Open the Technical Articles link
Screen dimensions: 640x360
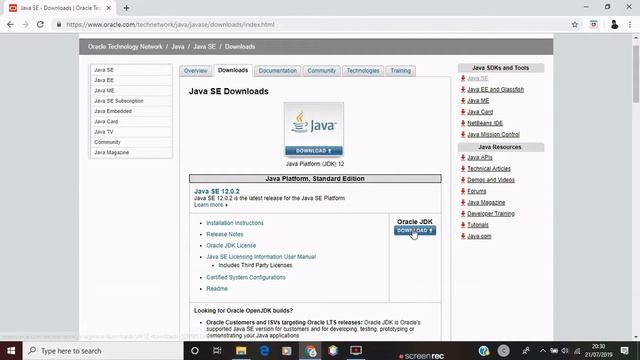(x=489, y=169)
